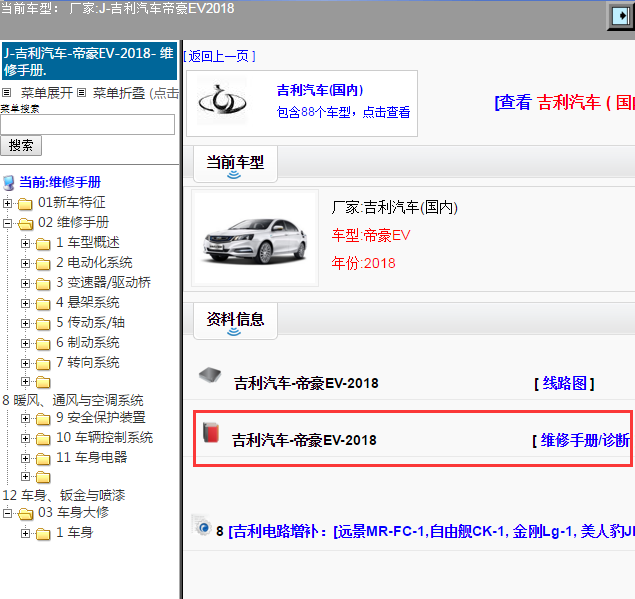Click the Geely logo image

[x=222, y=101]
